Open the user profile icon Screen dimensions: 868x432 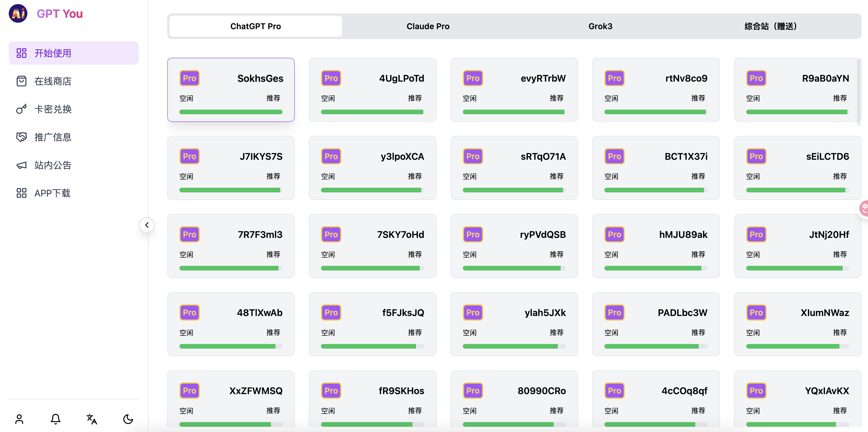point(19,419)
